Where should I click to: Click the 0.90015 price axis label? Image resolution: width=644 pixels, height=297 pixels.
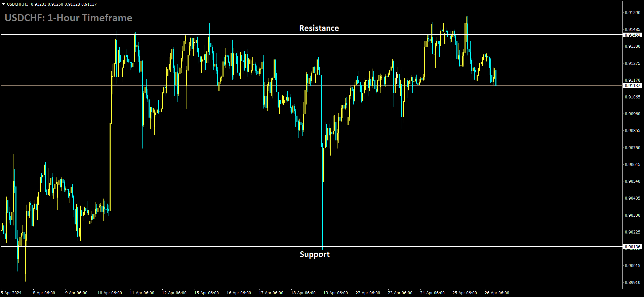tap(633, 266)
